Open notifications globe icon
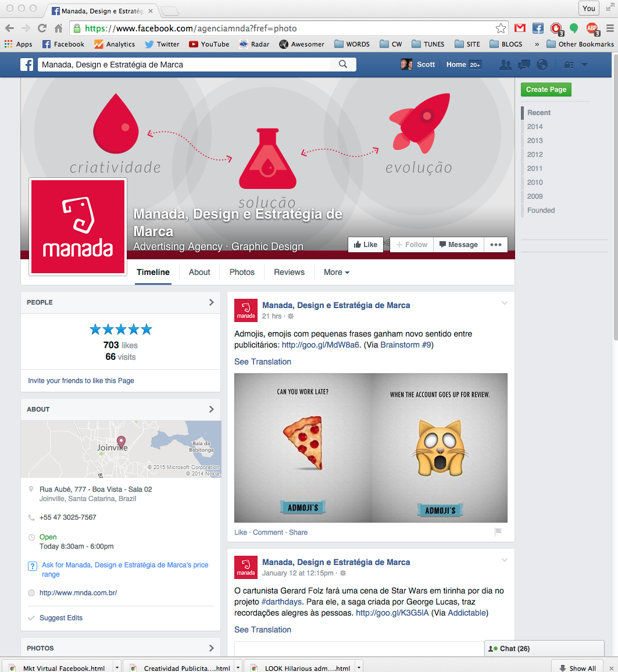This screenshot has height=672, width=618. click(x=542, y=65)
